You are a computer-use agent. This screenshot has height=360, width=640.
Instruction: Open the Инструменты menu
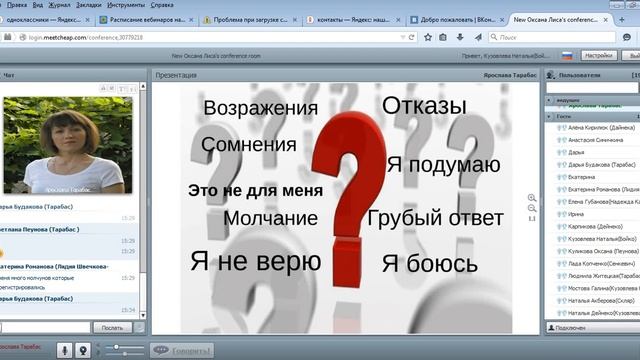126,5
